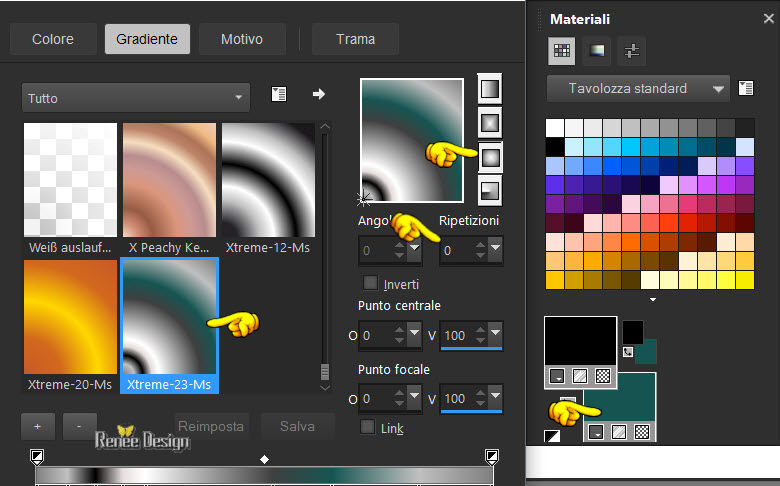Select the left gradient stop marker
Image resolution: width=780 pixels, height=486 pixels.
[x=37, y=456]
